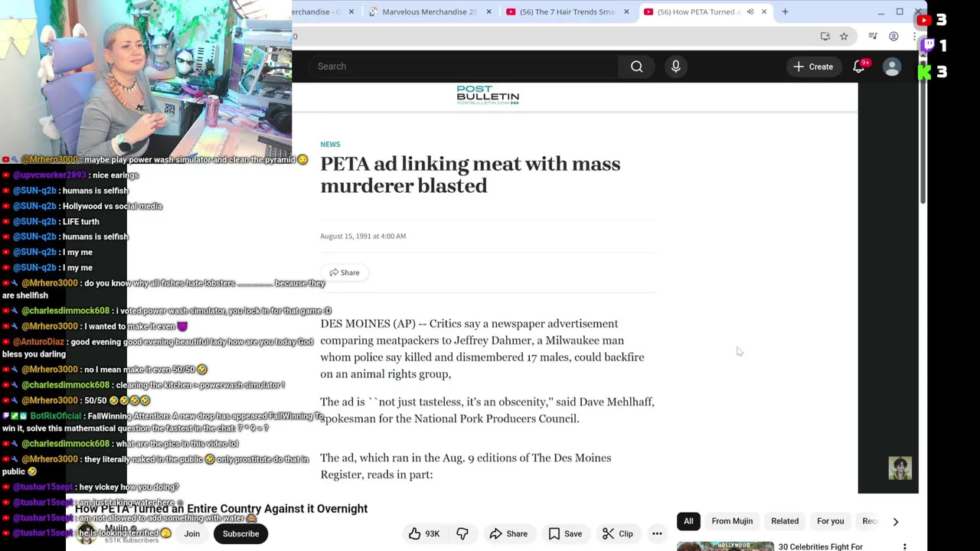This screenshot has height=551, width=980.
Task: Select the From Mujin filter chip
Action: tap(732, 521)
